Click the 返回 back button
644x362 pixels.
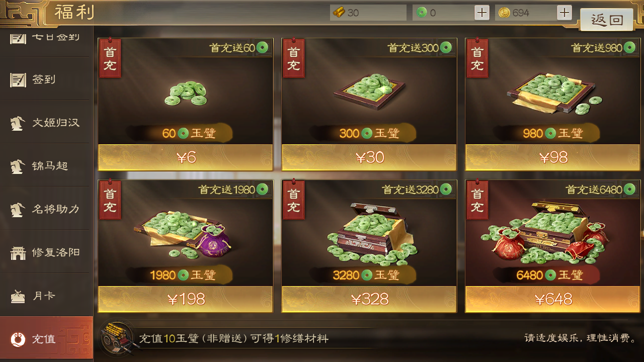pyautogui.click(x=607, y=20)
